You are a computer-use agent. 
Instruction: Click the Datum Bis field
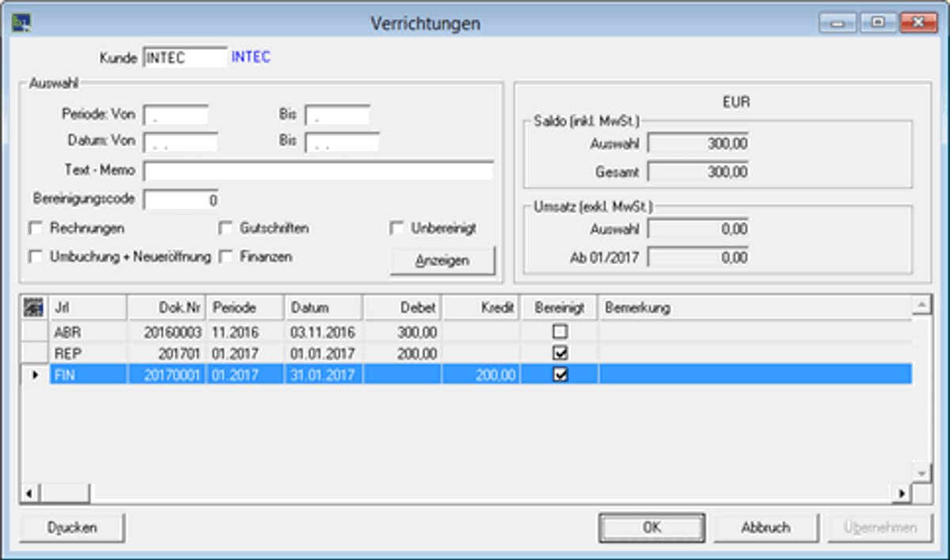(342, 142)
